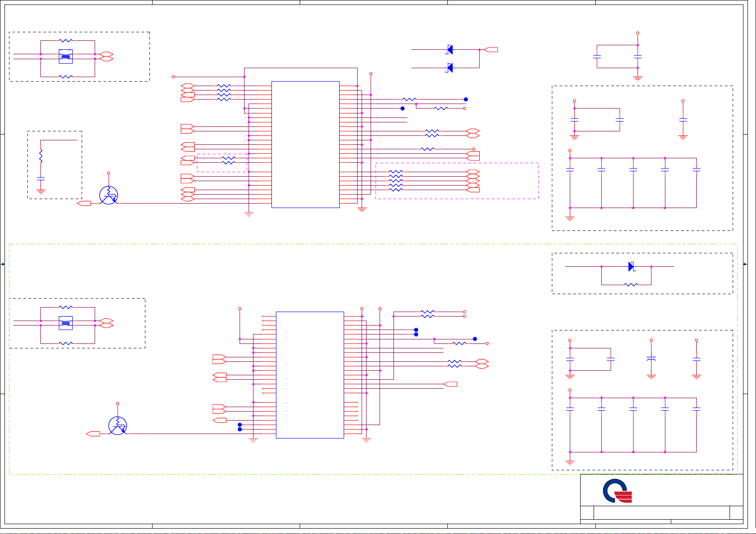Select top resistor inside the magenta dashed box
This screenshot has width=756, height=534.
(x=396, y=171)
